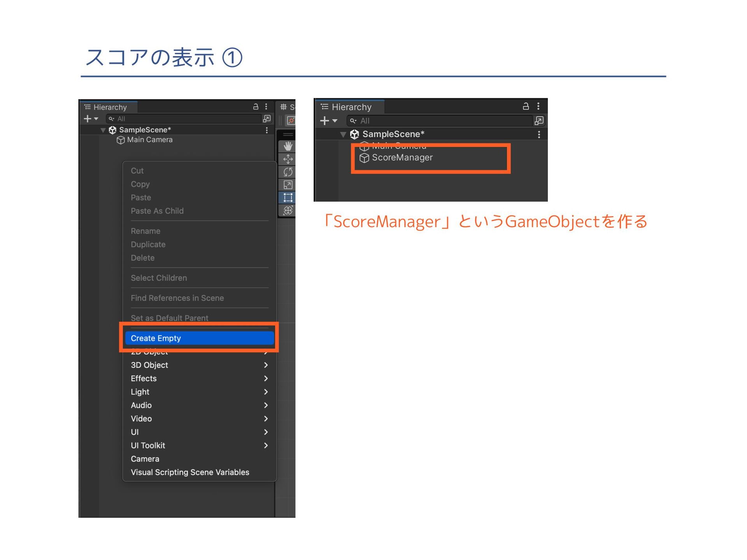This screenshot has height=560, width=747.
Task: Open kebab menu of left Hierarchy panel
Action: [266, 107]
